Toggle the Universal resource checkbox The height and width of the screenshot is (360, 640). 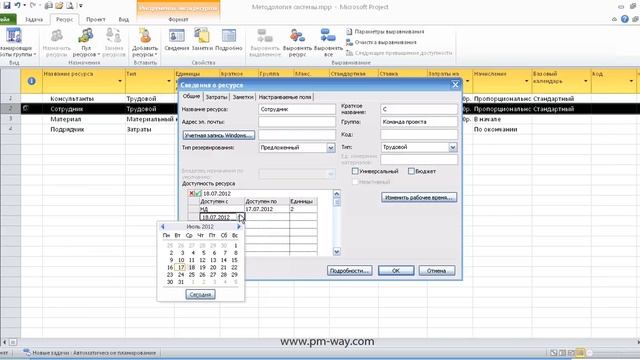coord(355,171)
